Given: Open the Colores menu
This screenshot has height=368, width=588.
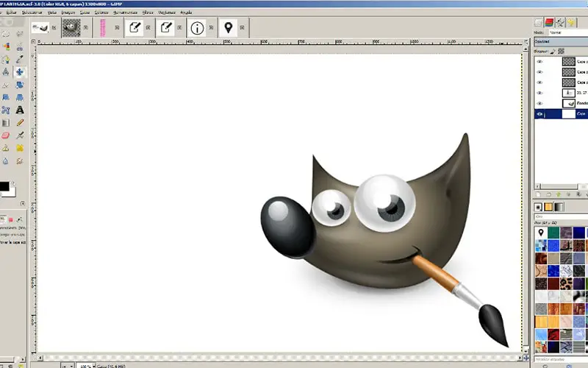Looking at the screenshot, I should click(101, 13).
